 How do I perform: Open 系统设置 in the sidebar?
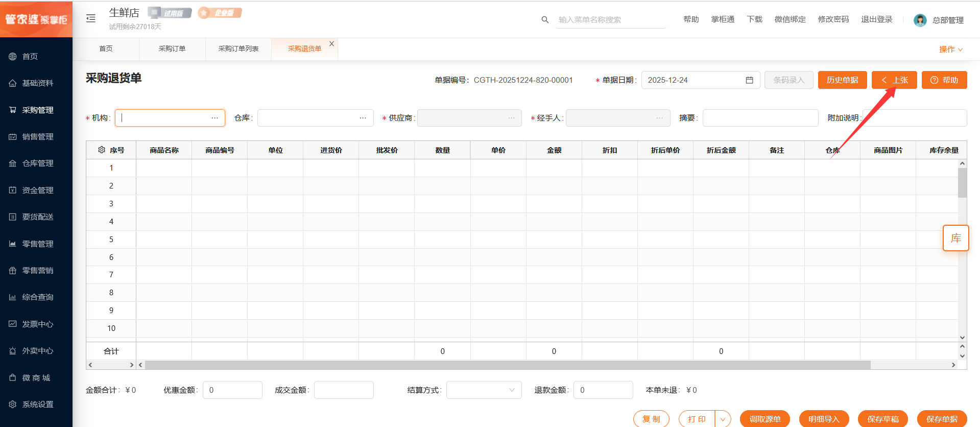[37, 404]
